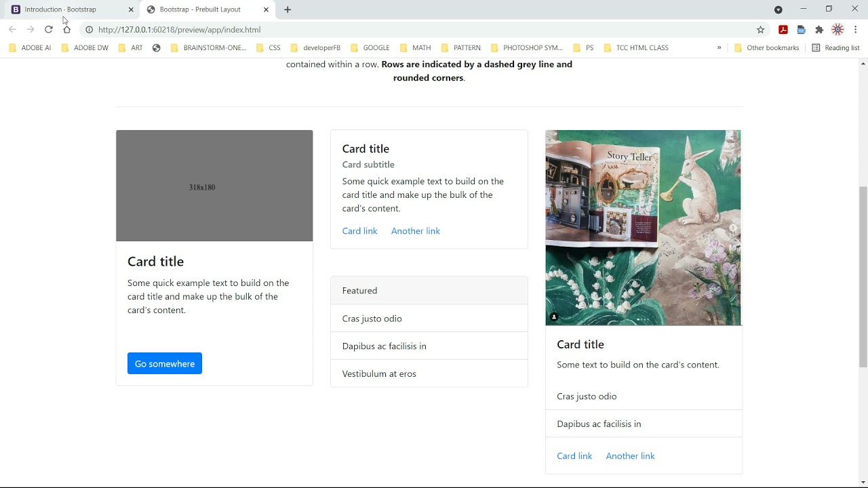
Task: Open tab search dropdown in title bar
Action: (778, 9)
